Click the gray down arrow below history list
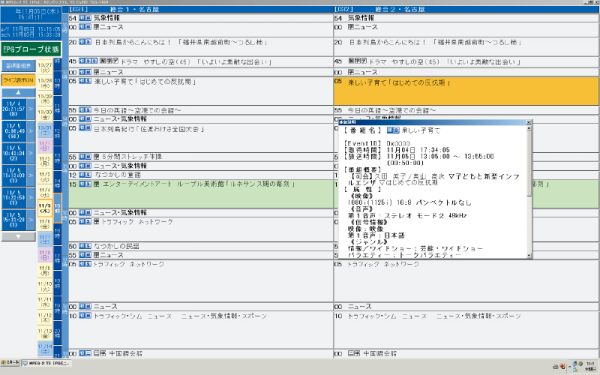 pos(18,236)
